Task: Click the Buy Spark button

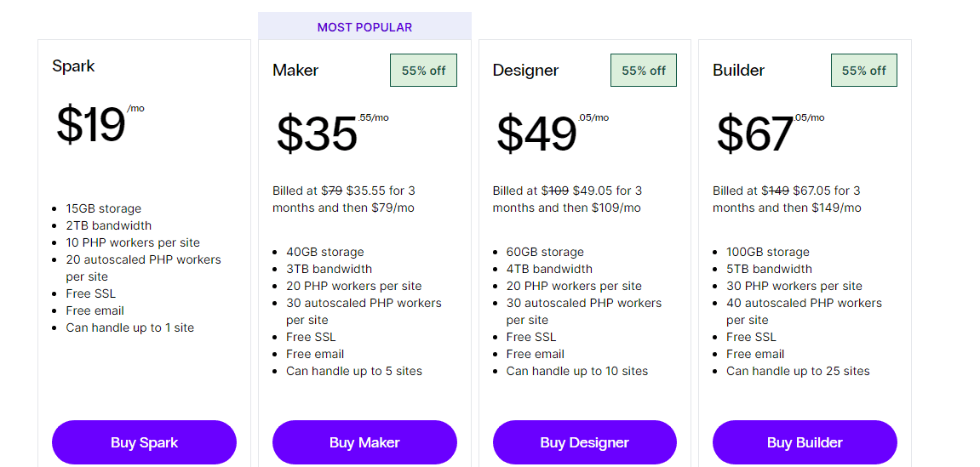Action: click(x=145, y=442)
